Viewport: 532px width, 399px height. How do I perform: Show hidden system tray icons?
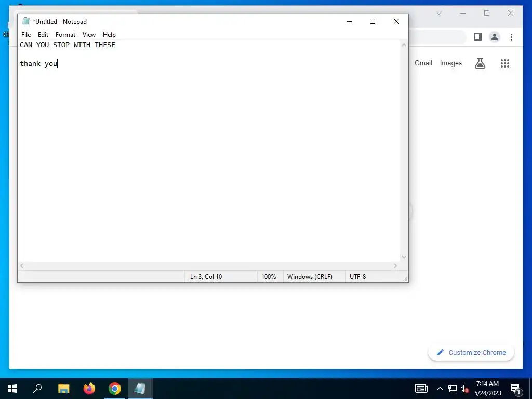(x=440, y=389)
